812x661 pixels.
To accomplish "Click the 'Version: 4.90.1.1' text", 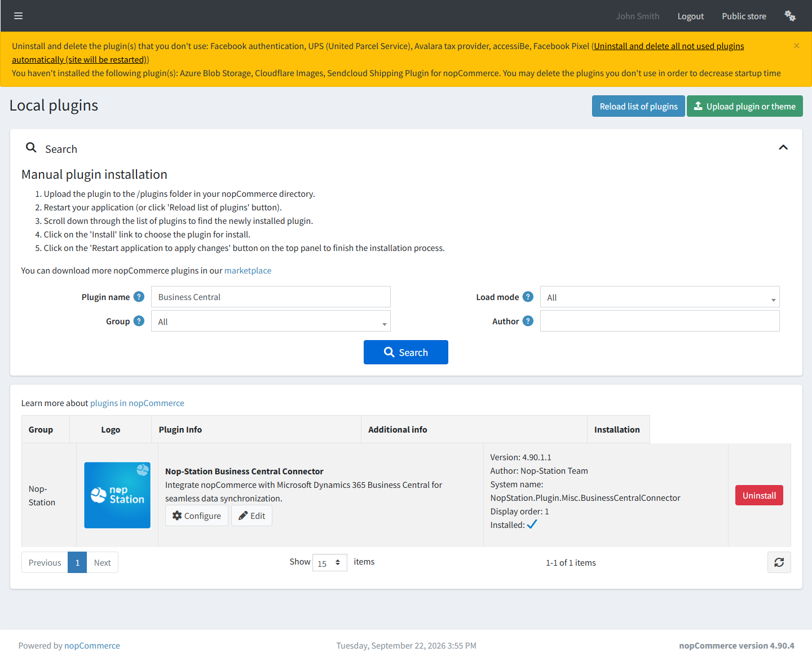I will (x=521, y=457).
